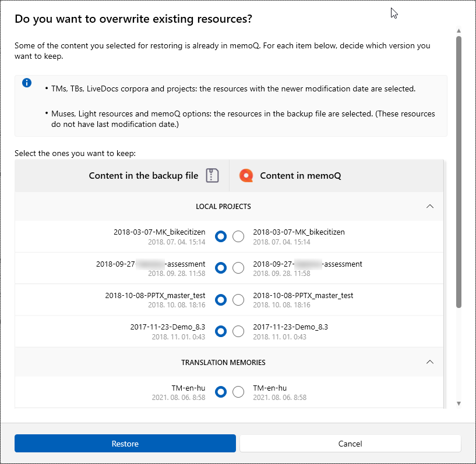Choose backup version of 2018-10-08-PPTX_master_test

[x=221, y=300]
